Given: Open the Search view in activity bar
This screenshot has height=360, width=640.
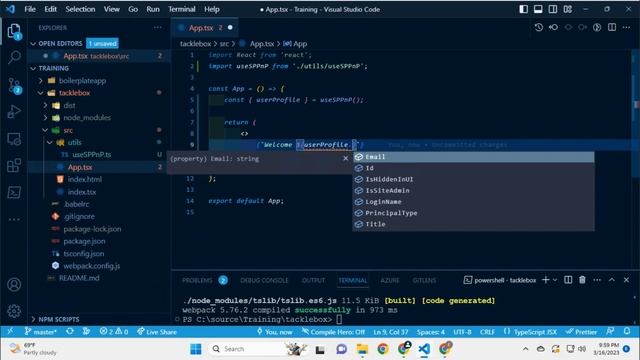Looking at the screenshot, I should (14, 58).
